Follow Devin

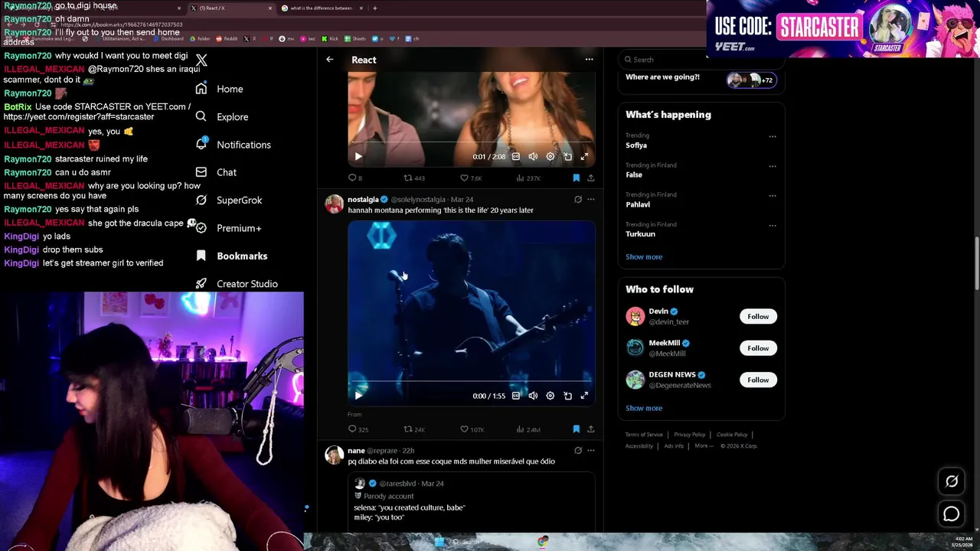coord(758,317)
